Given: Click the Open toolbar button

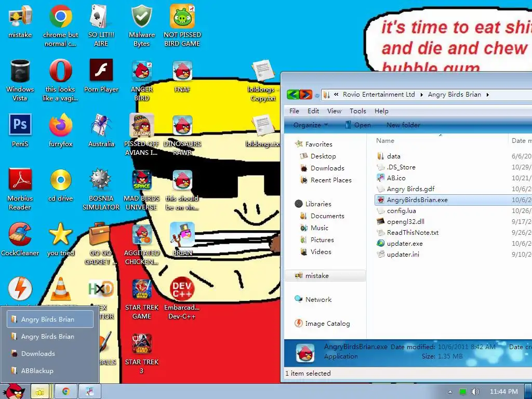Looking at the screenshot, I should click(358, 125).
